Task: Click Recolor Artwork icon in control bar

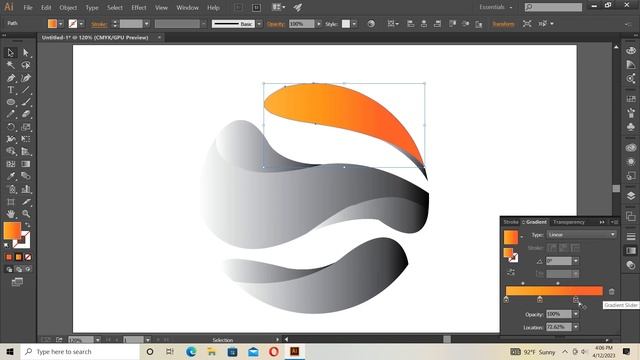Action: (371, 24)
